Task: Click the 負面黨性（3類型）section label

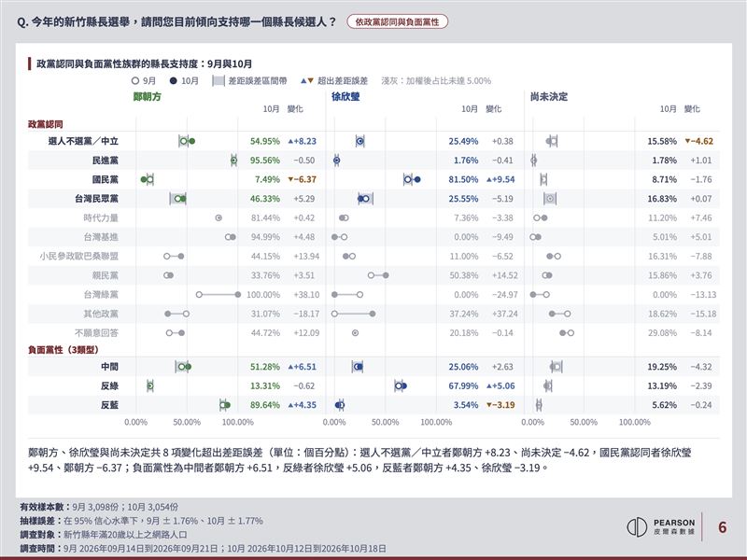Action: (x=63, y=350)
